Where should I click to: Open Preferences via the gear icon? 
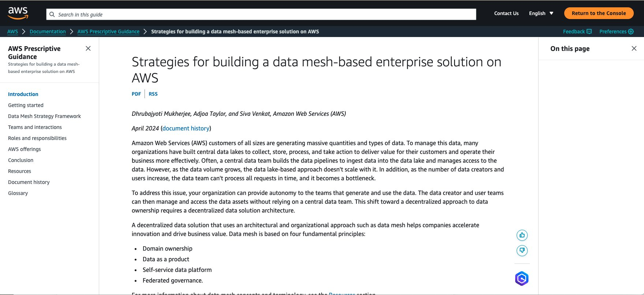tap(631, 32)
